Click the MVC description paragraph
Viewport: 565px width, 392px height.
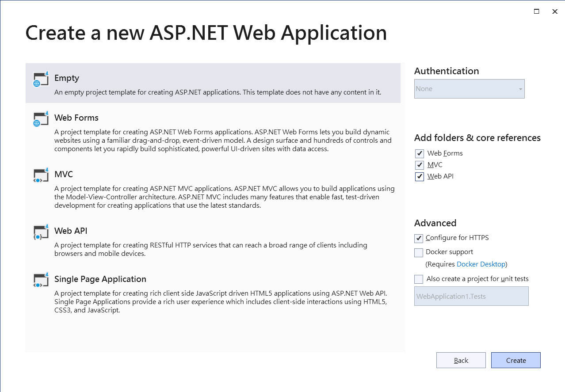pos(225,197)
